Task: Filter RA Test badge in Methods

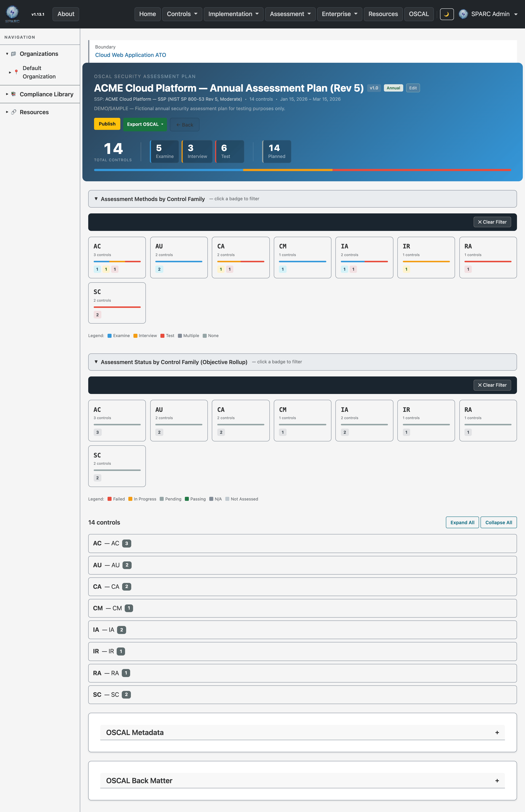Action: point(468,269)
